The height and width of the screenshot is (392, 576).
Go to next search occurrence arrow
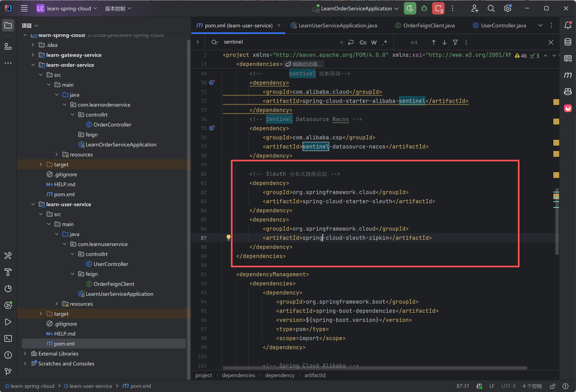[x=444, y=42]
